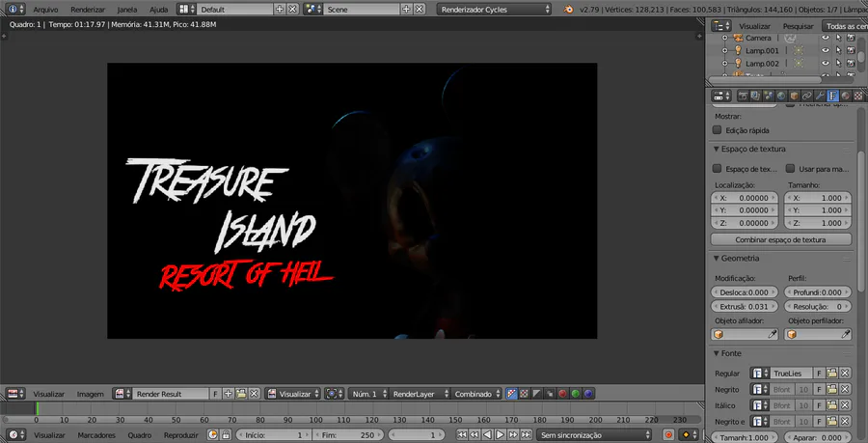This screenshot has height=443, width=868.
Task: Unlink the Render Result image
Action: [254, 394]
